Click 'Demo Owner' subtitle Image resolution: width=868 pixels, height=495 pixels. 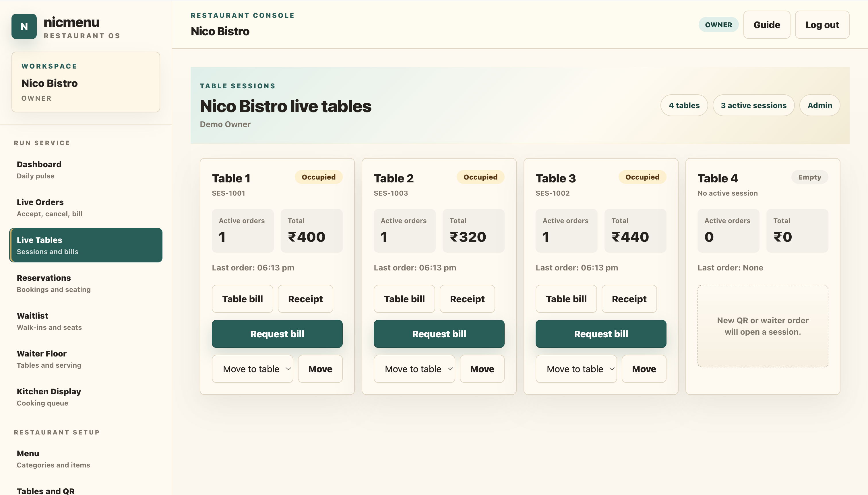pos(225,124)
